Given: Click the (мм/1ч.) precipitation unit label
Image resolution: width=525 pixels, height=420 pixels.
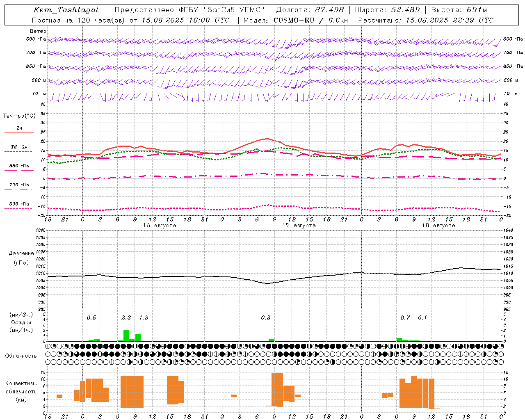Looking at the screenshot, I should click(x=21, y=330).
